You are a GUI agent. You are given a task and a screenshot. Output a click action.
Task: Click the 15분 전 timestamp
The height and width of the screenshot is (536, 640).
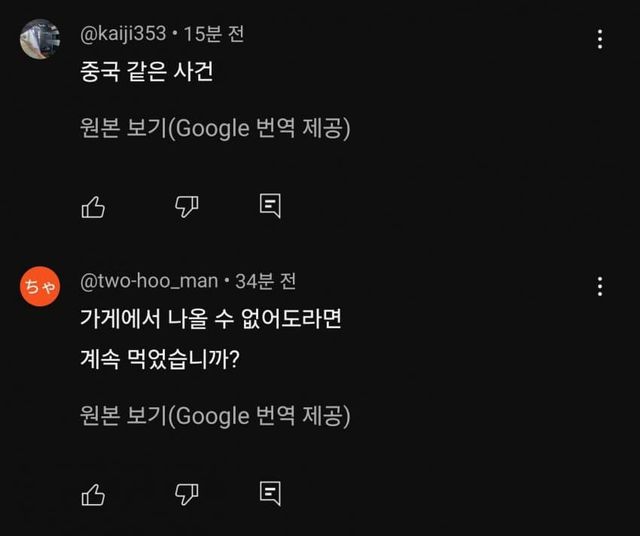tap(214, 34)
